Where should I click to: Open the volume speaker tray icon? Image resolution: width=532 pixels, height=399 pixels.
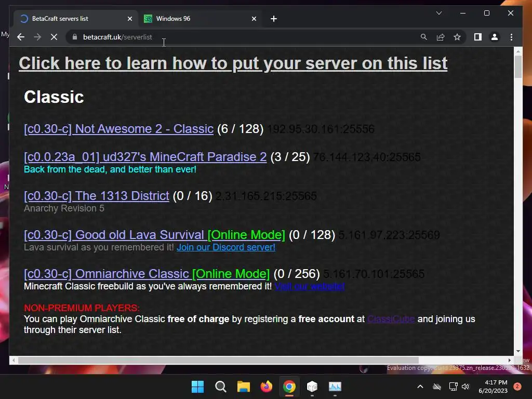pos(465,387)
